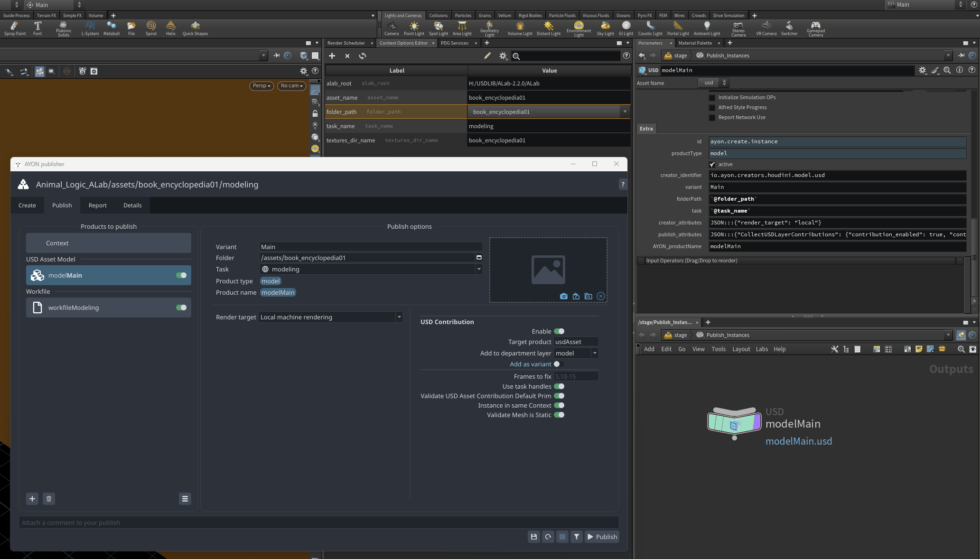Select the Metaball tool
Viewport: 980px width, 559px height.
click(112, 28)
